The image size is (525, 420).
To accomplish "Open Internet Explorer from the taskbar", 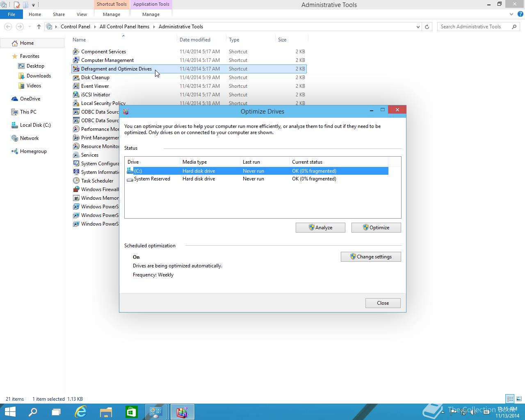I will 81,412.
